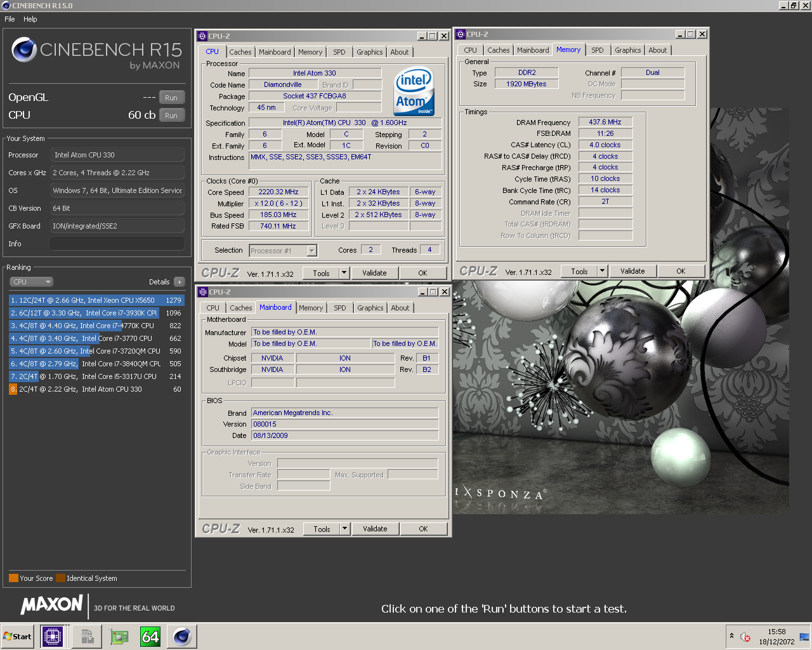Click the American Megatrends Inc. brand field
This screenshot has height=650, width=812.
(x=344, y=413)
